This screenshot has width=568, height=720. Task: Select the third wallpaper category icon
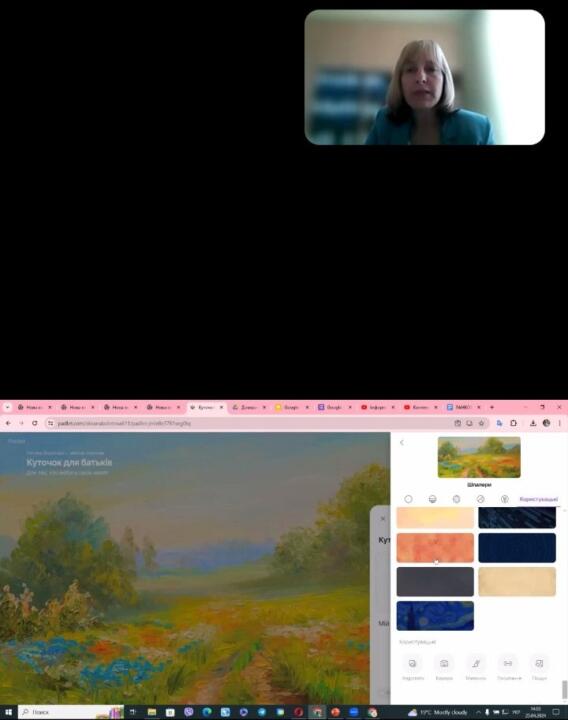[456, 499]
